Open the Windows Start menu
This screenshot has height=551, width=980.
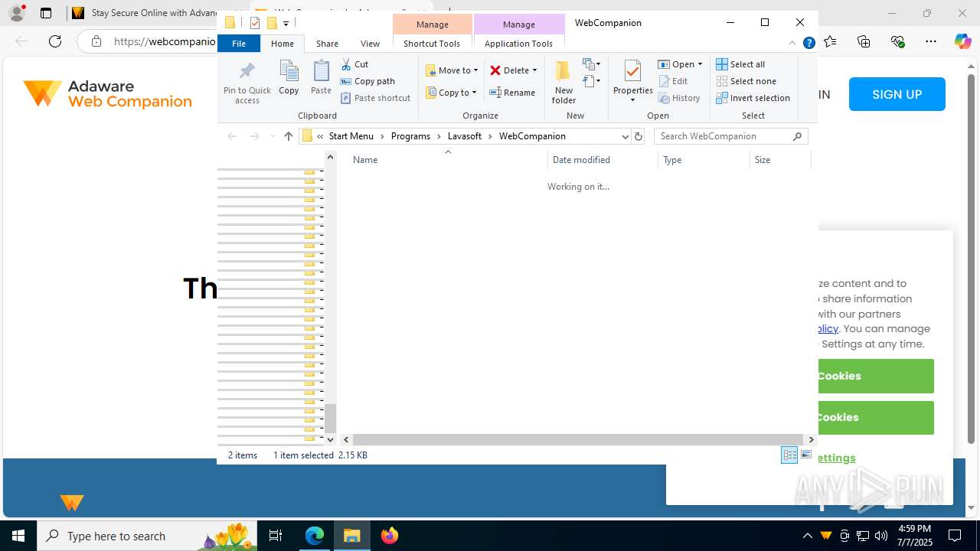coord(18,536)
